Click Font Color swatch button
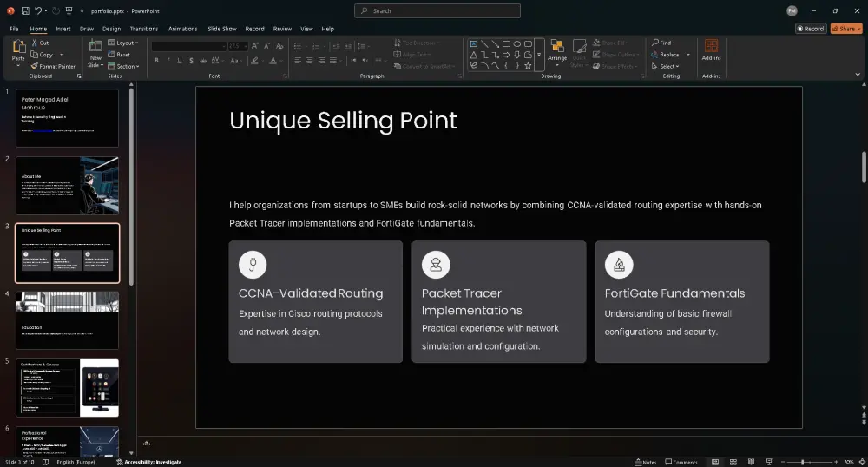This screenshot has height=467, width=868. tap(273, 61)
